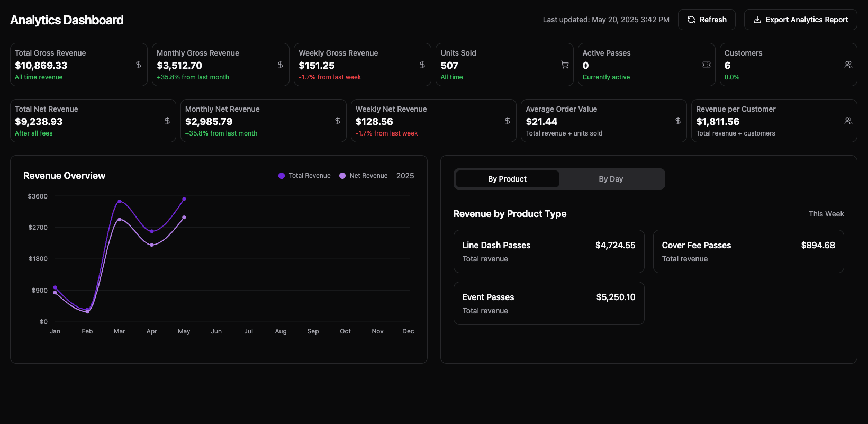The height and width of the screenshot is (424, 868).
Task: Open the This Week period filter
Action: (826, 214)
